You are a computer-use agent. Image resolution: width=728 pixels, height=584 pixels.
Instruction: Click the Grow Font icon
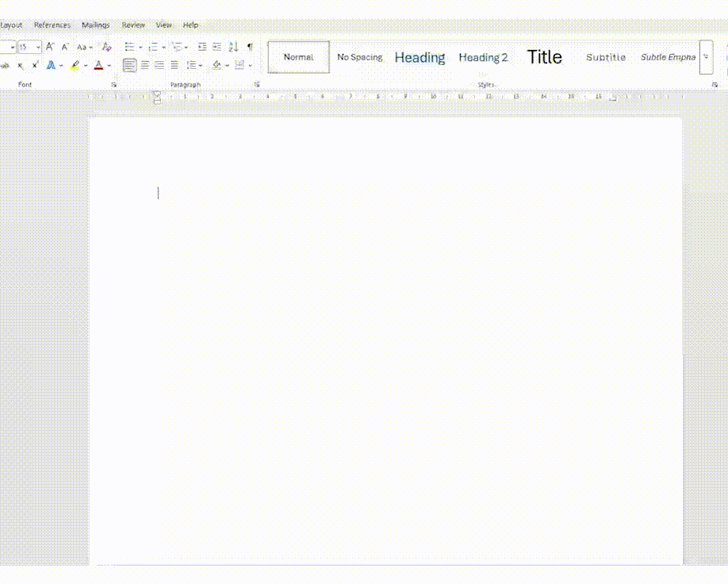tap(50, 48)
